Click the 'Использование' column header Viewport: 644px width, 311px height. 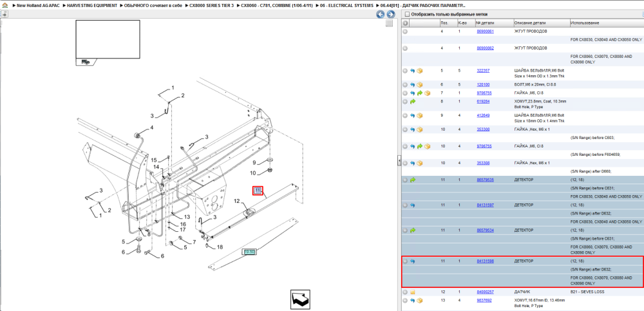[607, 23]
